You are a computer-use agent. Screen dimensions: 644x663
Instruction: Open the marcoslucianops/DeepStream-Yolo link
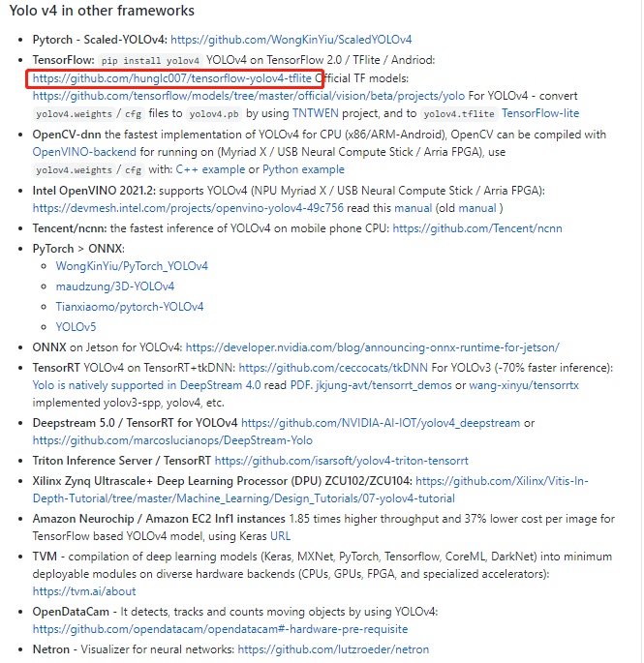coord(172,440)
